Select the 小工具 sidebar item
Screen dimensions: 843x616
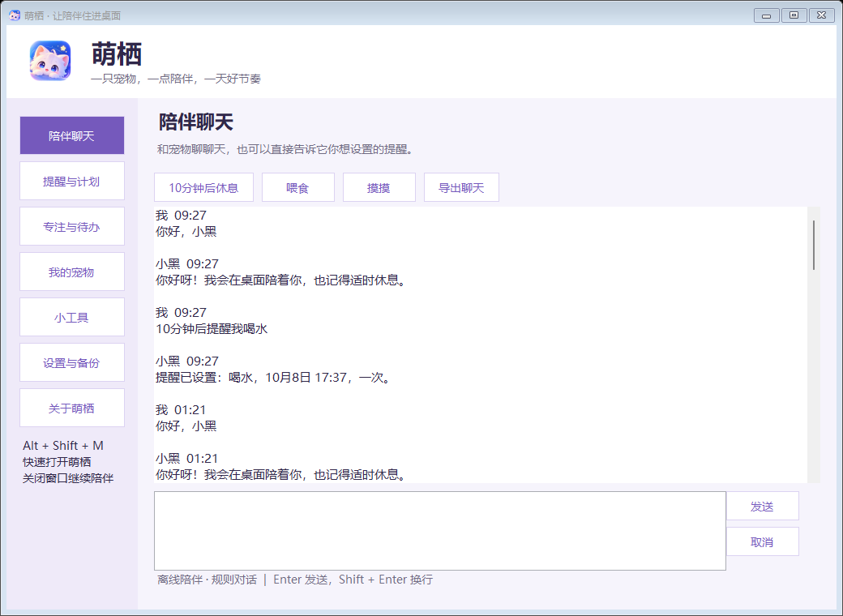coord(72,317)
